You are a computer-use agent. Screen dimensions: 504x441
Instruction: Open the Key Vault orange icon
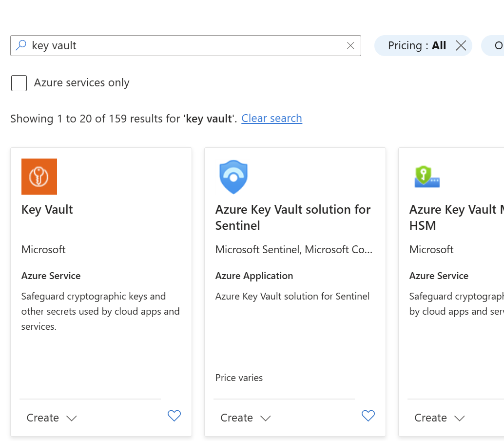(x=39, y=177)
